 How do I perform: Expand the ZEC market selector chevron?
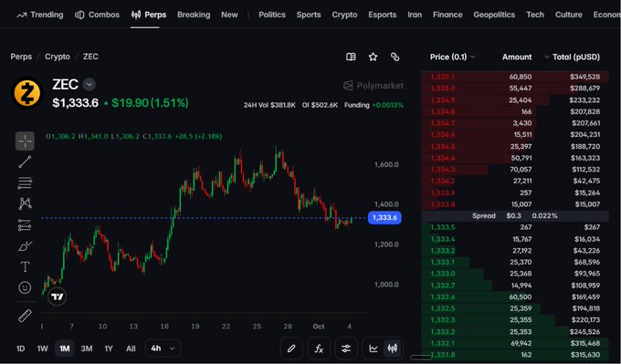coord(89,84)
